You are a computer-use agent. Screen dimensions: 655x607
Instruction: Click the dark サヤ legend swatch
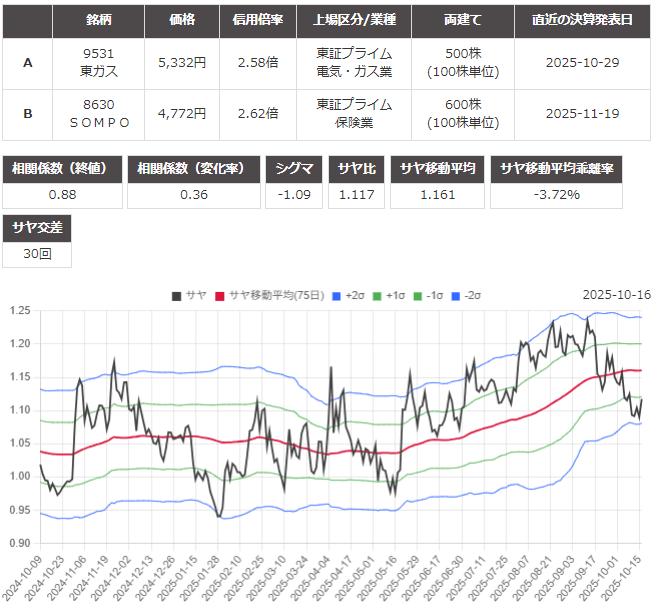click(177, 295)
